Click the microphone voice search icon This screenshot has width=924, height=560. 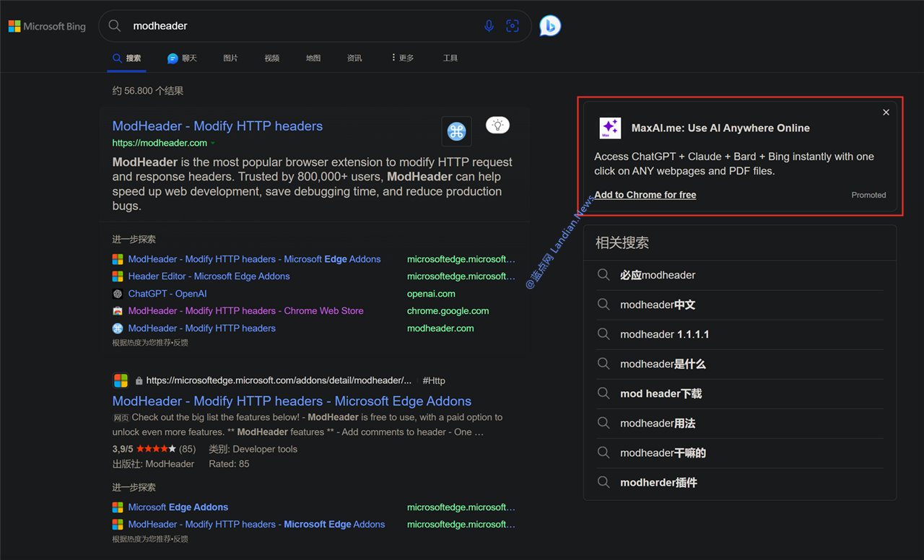pos(489,26)
